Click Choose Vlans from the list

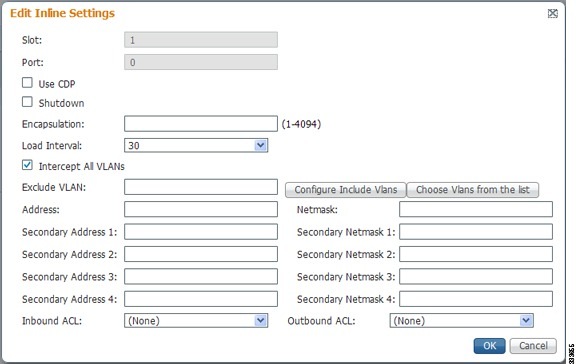tap(473, 190)
